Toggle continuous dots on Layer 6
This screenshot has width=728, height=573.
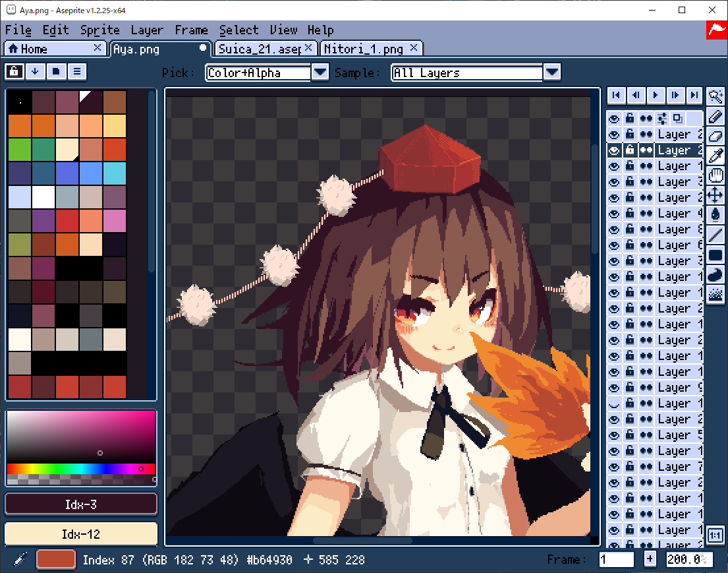[646, 245]
